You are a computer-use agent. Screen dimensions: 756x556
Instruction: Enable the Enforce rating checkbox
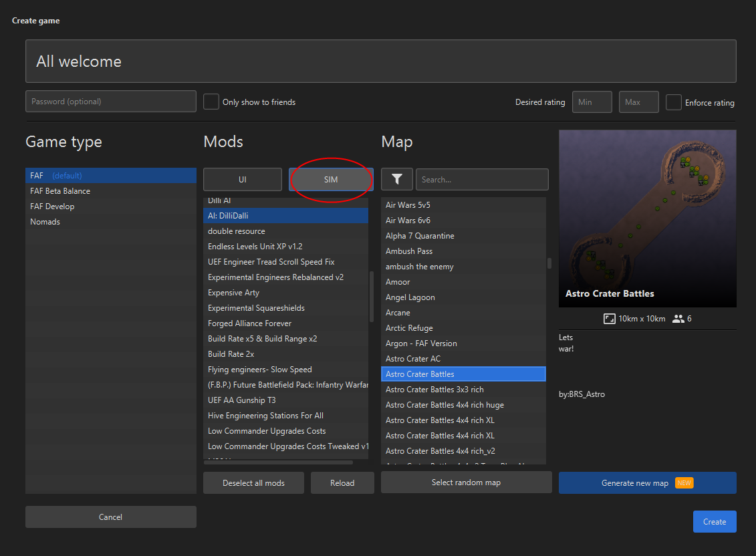tap(674, 102)
